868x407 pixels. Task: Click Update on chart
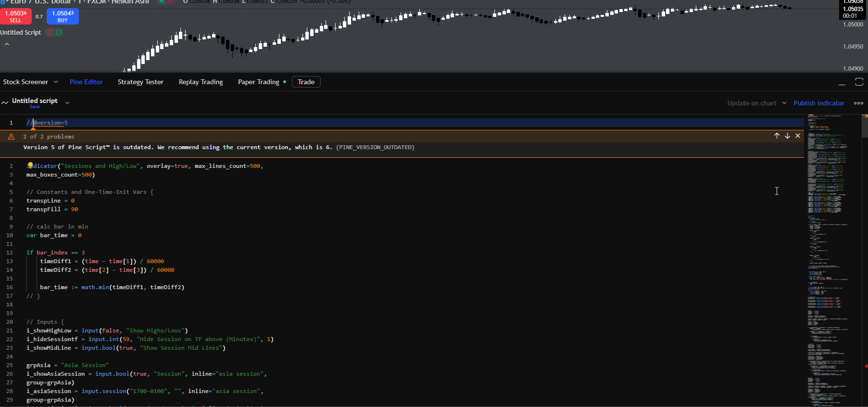(x=752, y=103)
